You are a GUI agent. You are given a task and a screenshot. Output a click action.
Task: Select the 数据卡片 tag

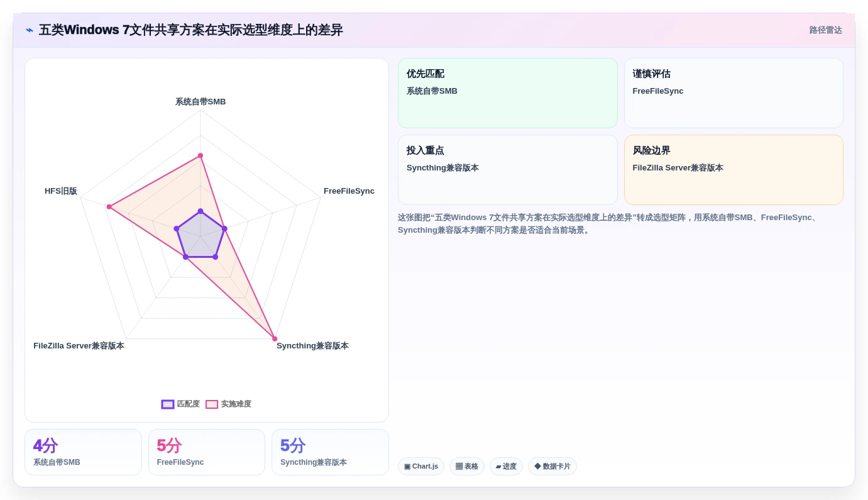click(552, 467)
